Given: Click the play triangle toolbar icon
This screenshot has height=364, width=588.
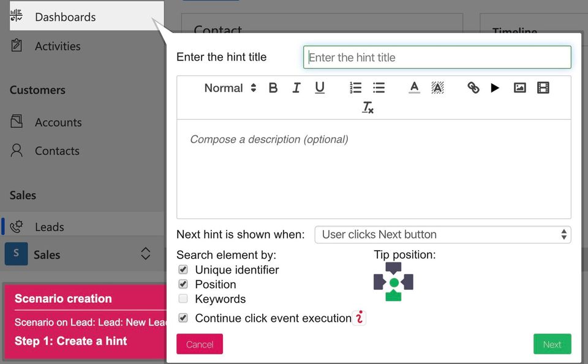Looking at the screenshot, I should pyautogui.click(x=495, y=88).
